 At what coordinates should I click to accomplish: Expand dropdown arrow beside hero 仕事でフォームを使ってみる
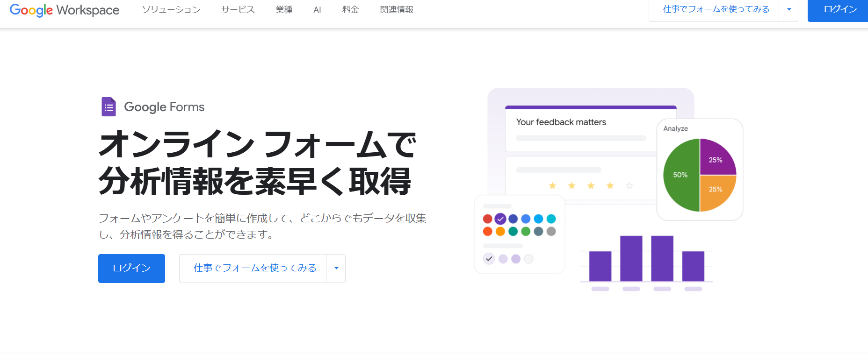click(x=336, y=269)
